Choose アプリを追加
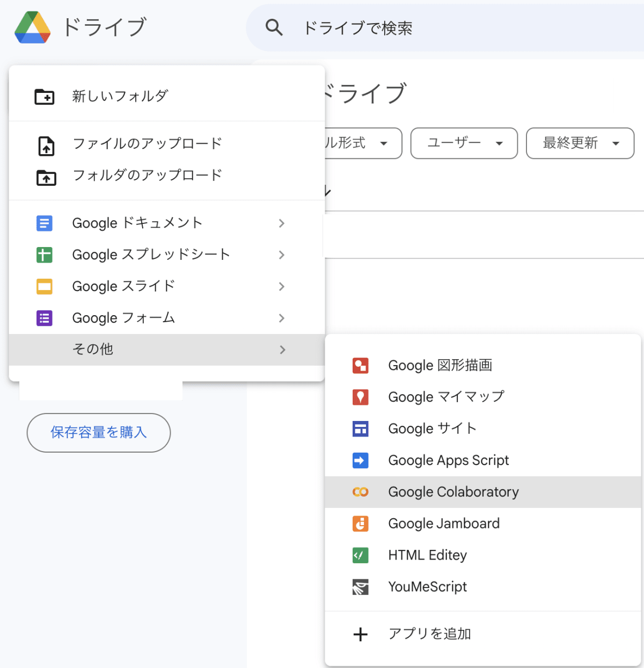This screenshot has height=668, width=644. [483, 634]
